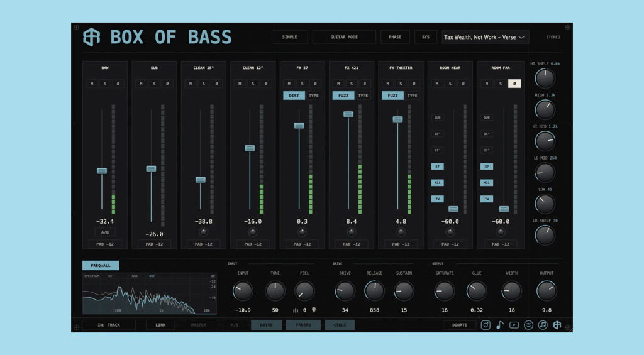The image size is (644, 355).
Task: Invert phase on the CLEAN 15" channel
Action: (216, 84)
